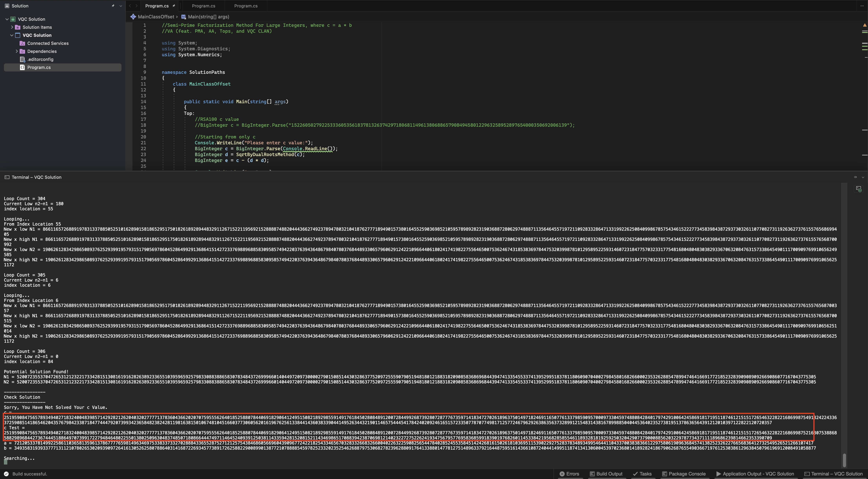Screen dimensions: 868x479
Task: Select .editorconfig in the solution tree
Action: [40, 59]
